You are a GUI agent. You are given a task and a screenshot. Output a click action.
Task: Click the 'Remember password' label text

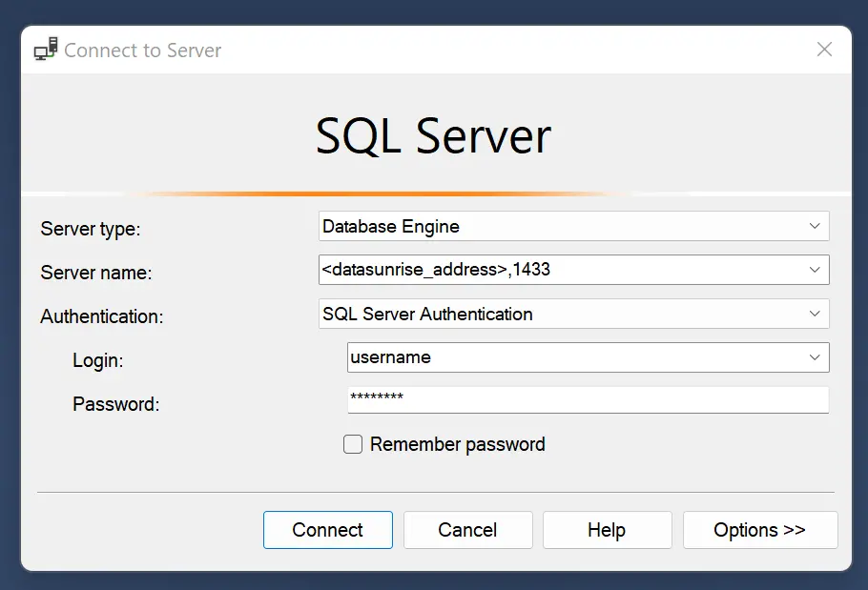tap(457, 444)
